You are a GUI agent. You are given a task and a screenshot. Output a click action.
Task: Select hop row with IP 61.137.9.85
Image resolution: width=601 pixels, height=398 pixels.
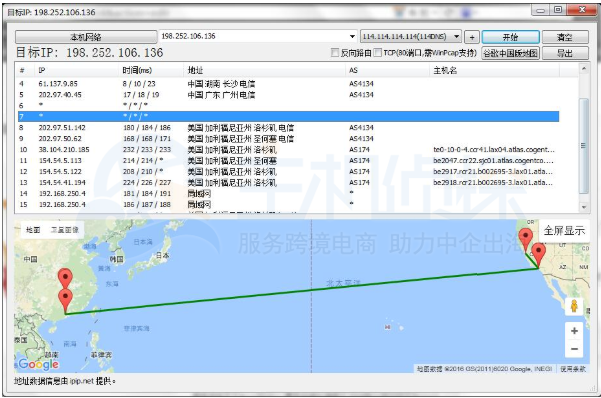point(288,84)
